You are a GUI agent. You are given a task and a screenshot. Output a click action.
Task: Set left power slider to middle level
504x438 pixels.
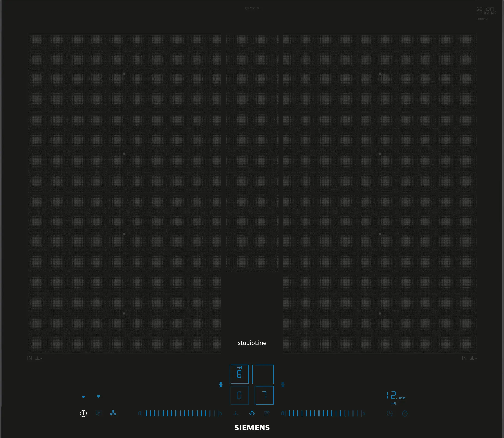click(x=180, y=413)
